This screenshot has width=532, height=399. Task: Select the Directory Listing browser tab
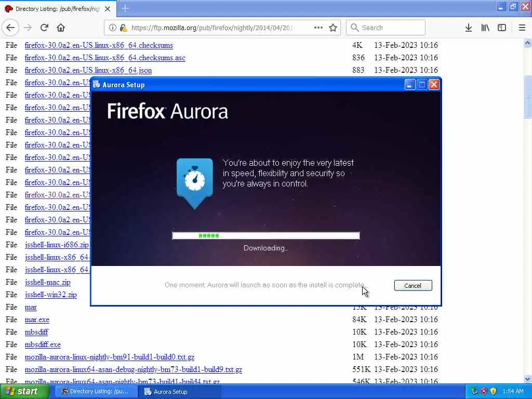[58, 9]
